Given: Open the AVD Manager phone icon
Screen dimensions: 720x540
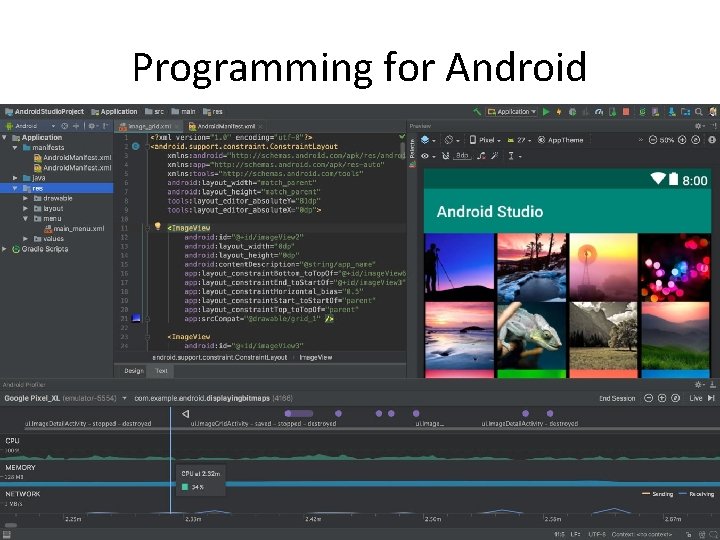Looking at the screenshot, I should 656,112.
